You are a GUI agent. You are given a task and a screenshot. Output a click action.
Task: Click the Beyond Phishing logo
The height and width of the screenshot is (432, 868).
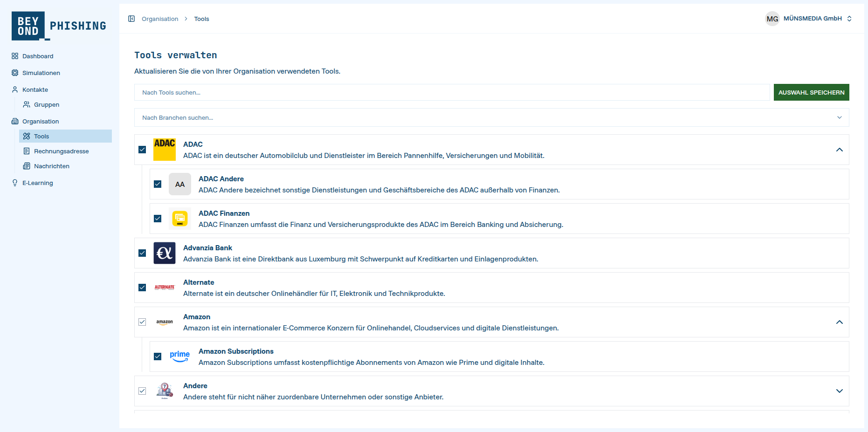point(59,26)
